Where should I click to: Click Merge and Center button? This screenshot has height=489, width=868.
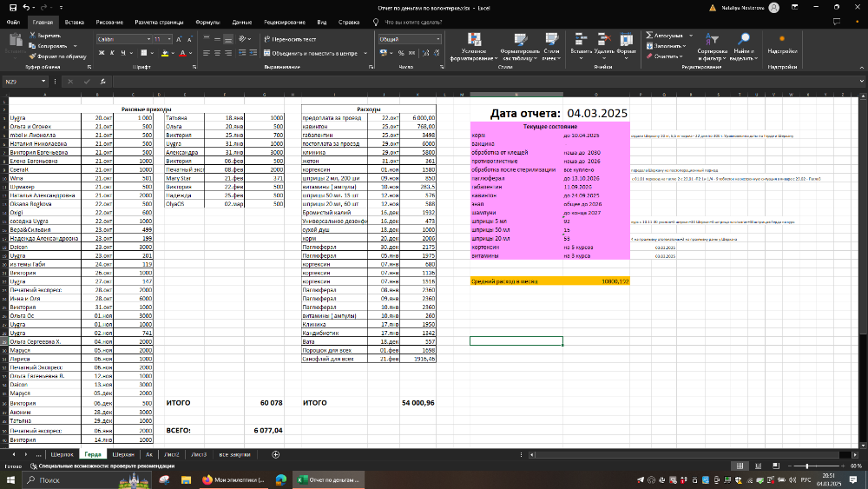[x=310, y=53]
